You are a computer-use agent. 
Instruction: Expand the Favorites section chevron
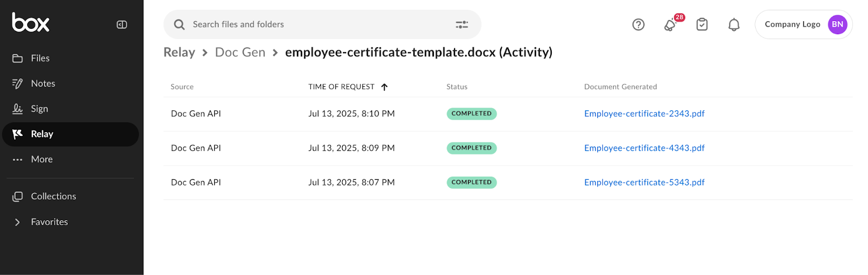coord(17,222)
